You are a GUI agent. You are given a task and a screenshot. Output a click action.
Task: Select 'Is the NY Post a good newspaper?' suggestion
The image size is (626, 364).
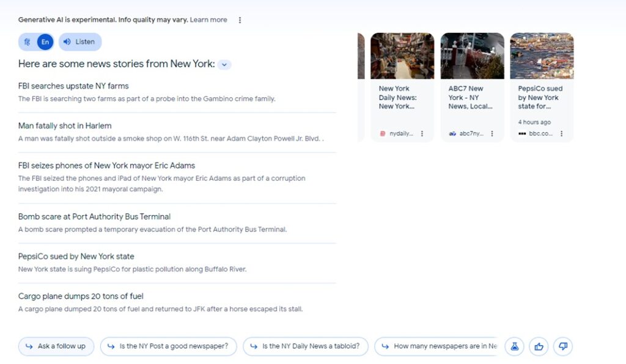pyautogui.click(x=169, y=346)
